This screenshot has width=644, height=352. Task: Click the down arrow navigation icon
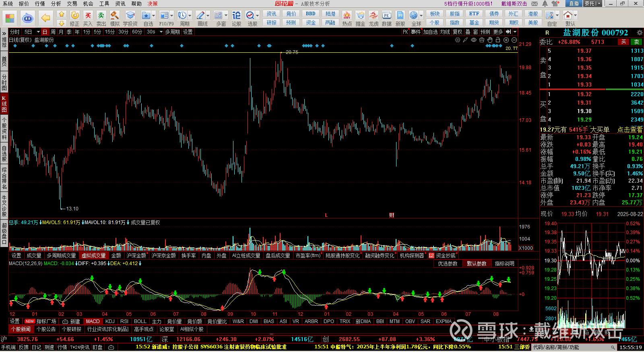[62, 23]
